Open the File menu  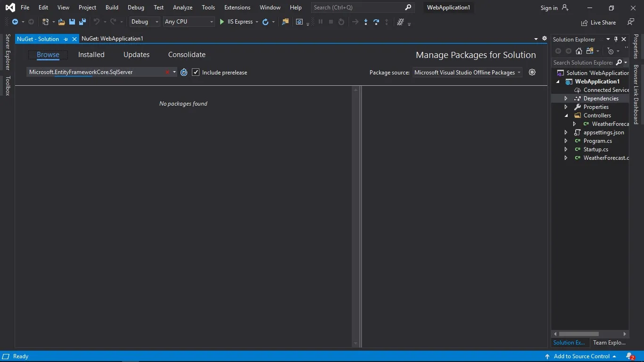(25, 8)
